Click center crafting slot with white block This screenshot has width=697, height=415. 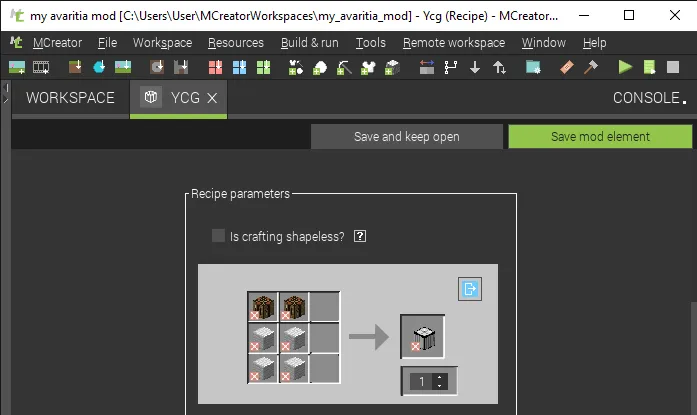(x=294, y=338)
